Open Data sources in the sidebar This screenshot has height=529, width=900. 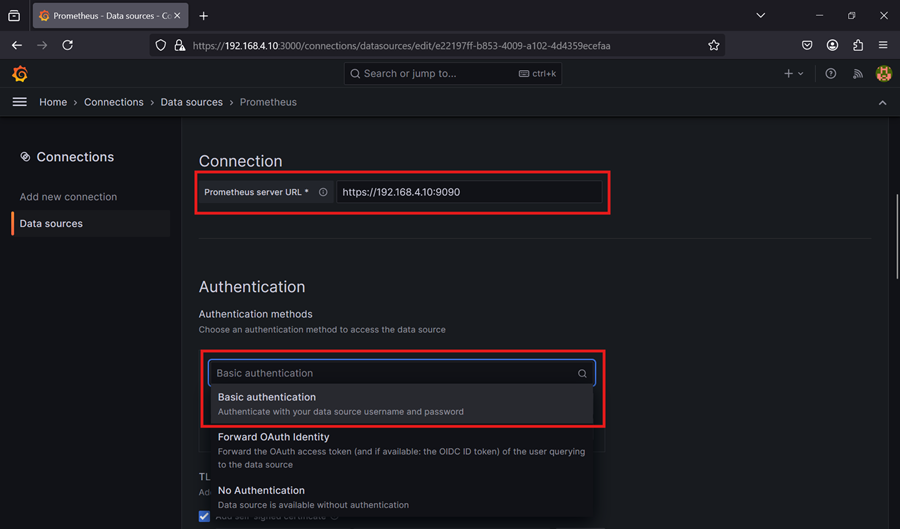click(91, 223)
